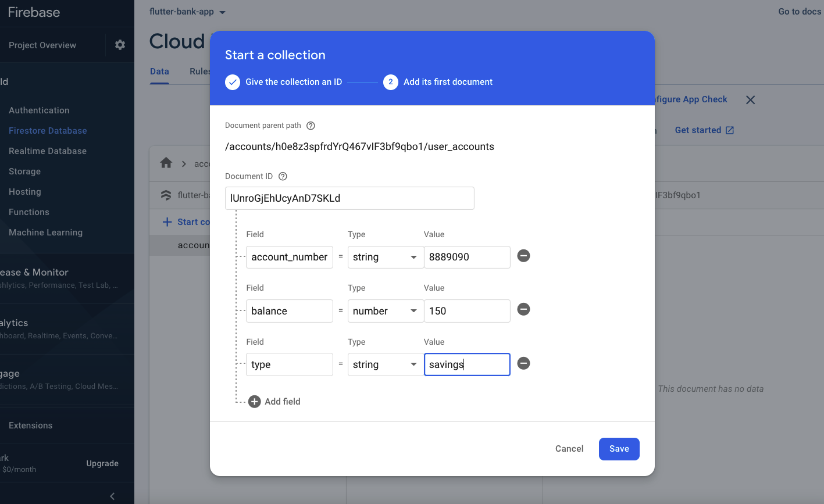Open Authentication in sidebar
Image resolution: width=824 pixels, height=504 pixels.
coord(39,110)
